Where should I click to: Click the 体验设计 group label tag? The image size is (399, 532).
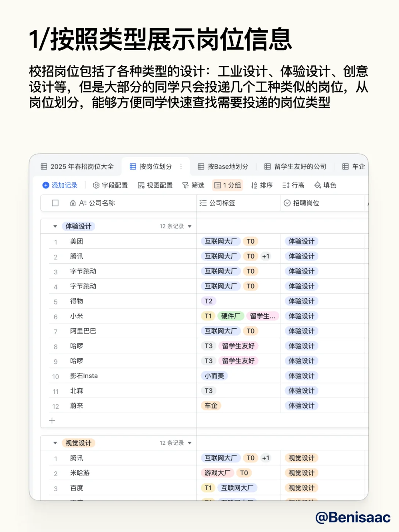(78, 226)
